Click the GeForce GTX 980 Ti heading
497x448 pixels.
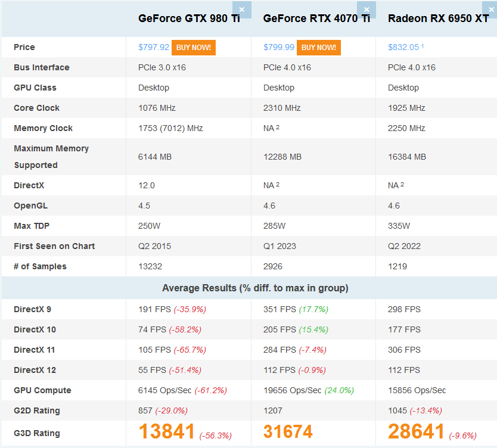190,18
